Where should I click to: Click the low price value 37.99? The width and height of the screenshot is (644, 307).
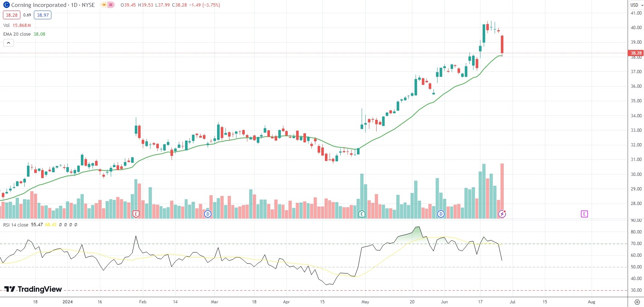coord(164,5)
